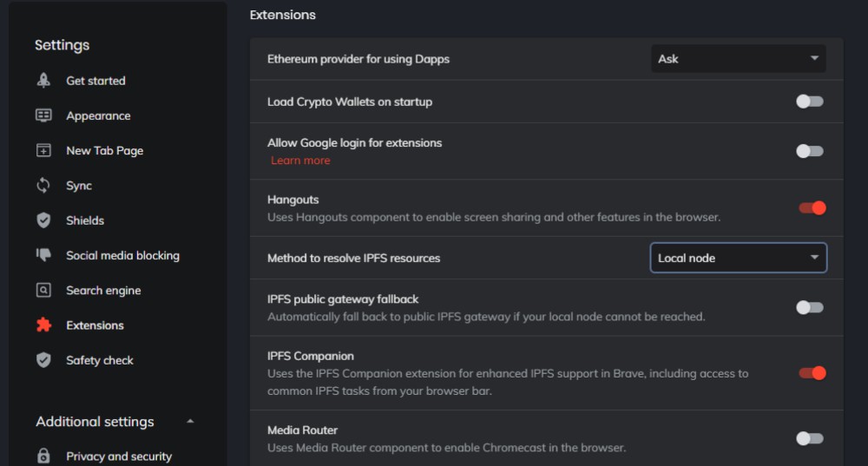Open the Learn more link
This screenshot has height=466, width=868.
[x=300, y=161]
